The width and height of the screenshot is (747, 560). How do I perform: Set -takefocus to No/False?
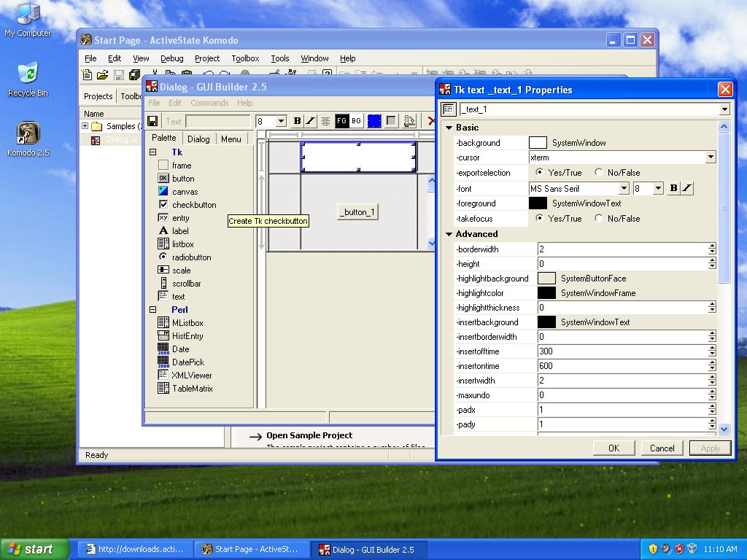click(599, 217)
